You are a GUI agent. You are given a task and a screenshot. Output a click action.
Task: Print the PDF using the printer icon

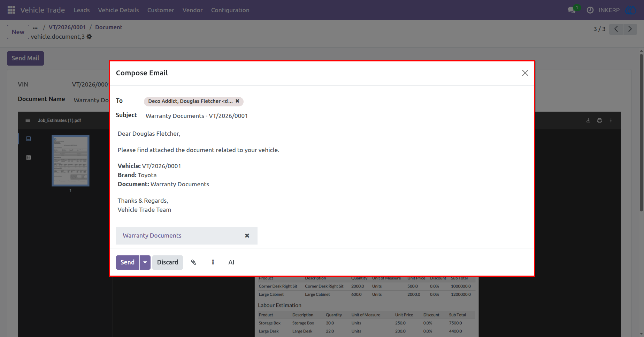599,120
